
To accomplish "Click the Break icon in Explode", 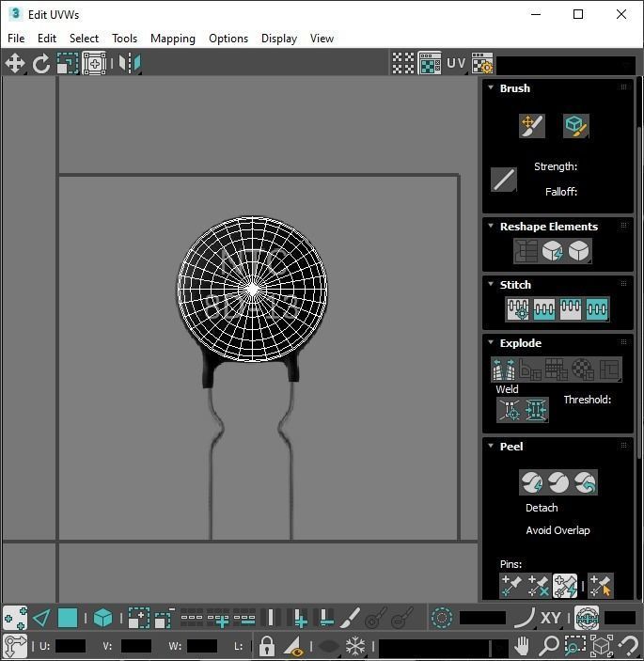I will [504, 370].
